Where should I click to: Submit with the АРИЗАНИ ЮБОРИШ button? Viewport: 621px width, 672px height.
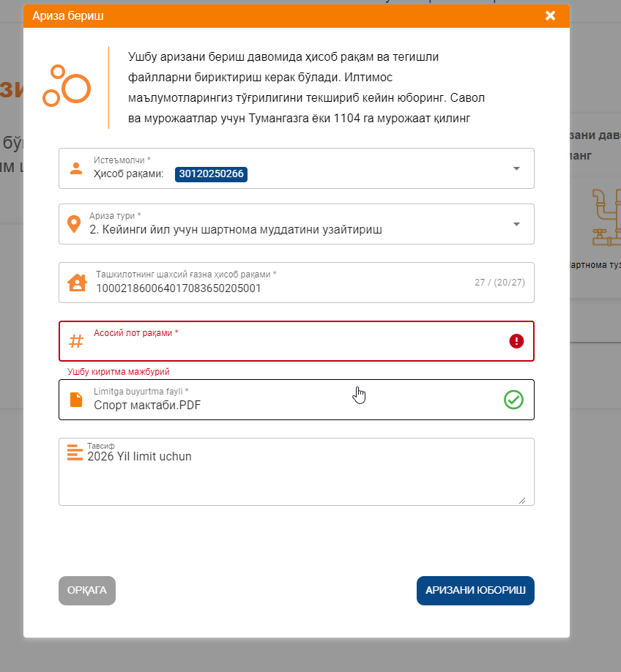(x=475, y=591)
